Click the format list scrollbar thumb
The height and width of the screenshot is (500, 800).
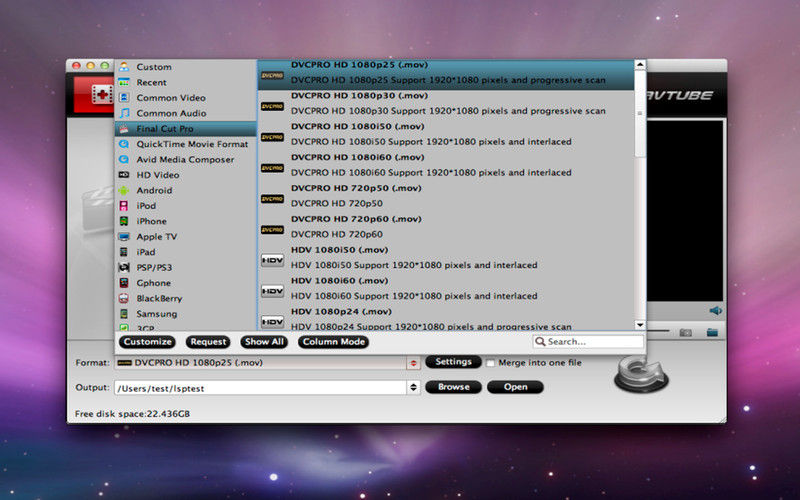pyautogui.click(x=640, y=113)
